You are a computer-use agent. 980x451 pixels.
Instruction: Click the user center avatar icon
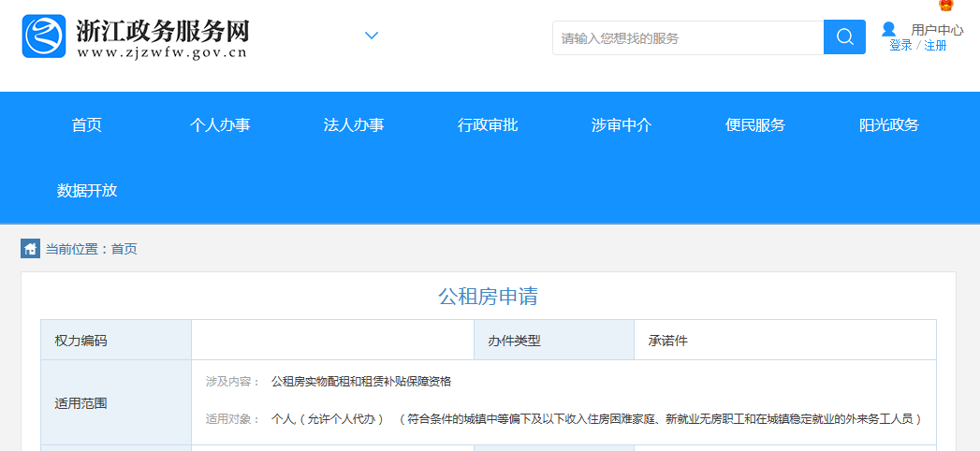click(x=888, y=29)
